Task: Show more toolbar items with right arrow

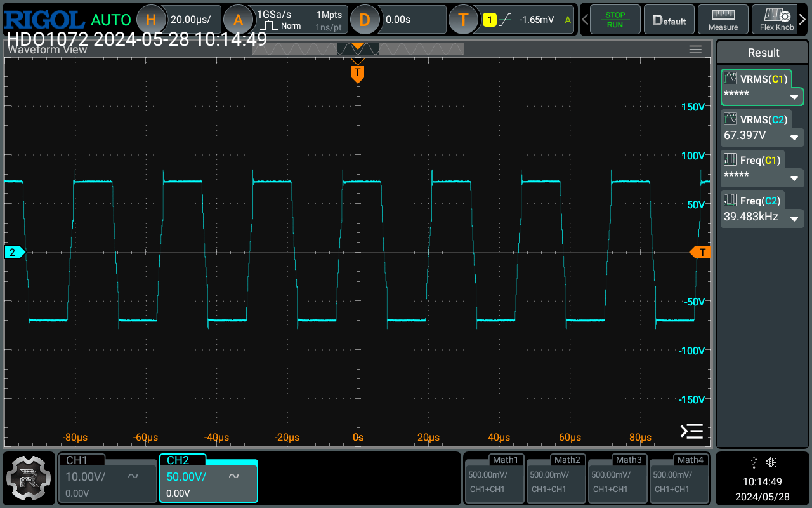Action: [802, 20]
